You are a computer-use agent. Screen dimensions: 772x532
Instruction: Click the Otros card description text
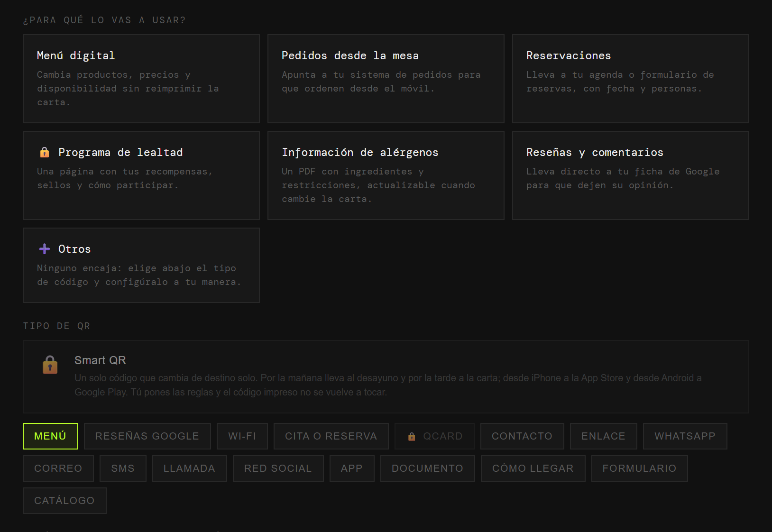[x=139, y=275]
